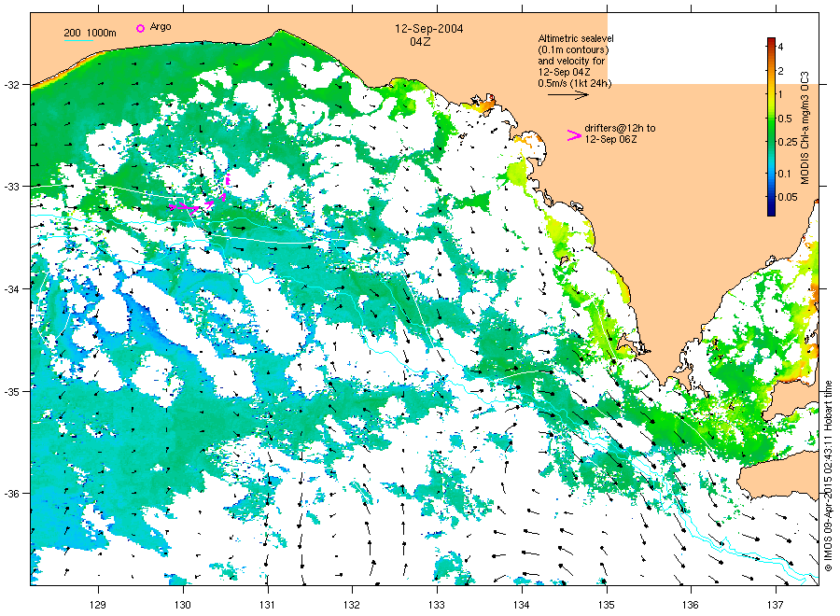
Task: Click the '12-Sep 06Z' drifter legend line
Action: (x=610, y=139)
